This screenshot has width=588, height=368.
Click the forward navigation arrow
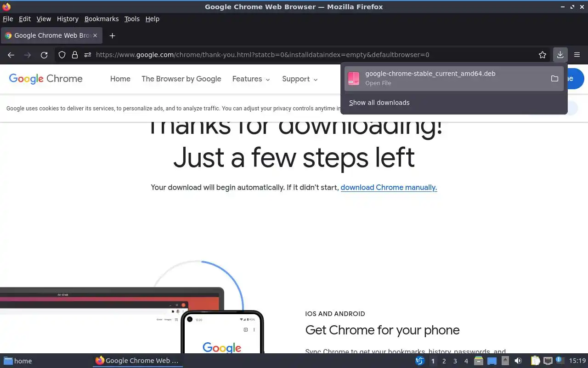28,55
